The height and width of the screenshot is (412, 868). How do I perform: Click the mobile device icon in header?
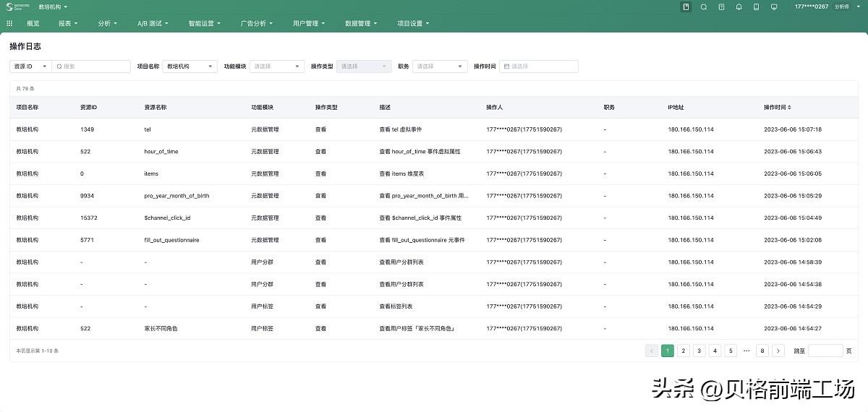point(756,7)
